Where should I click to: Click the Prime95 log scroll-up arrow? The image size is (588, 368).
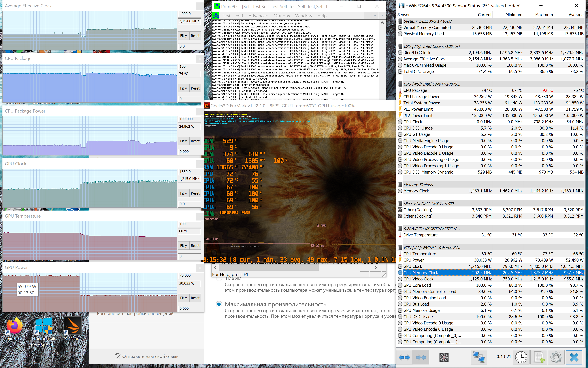[382, 23]
